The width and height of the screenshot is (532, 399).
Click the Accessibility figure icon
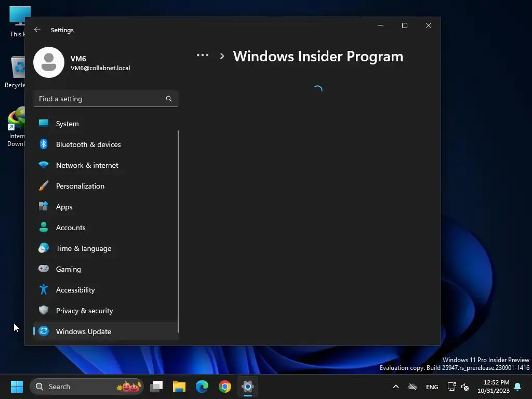44,289
